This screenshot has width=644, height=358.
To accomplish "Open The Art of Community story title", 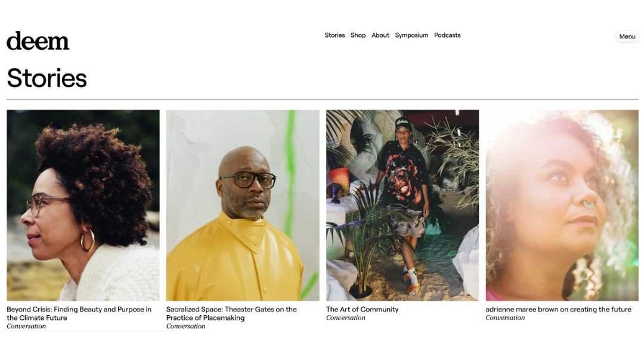I will tap(363, 309).
